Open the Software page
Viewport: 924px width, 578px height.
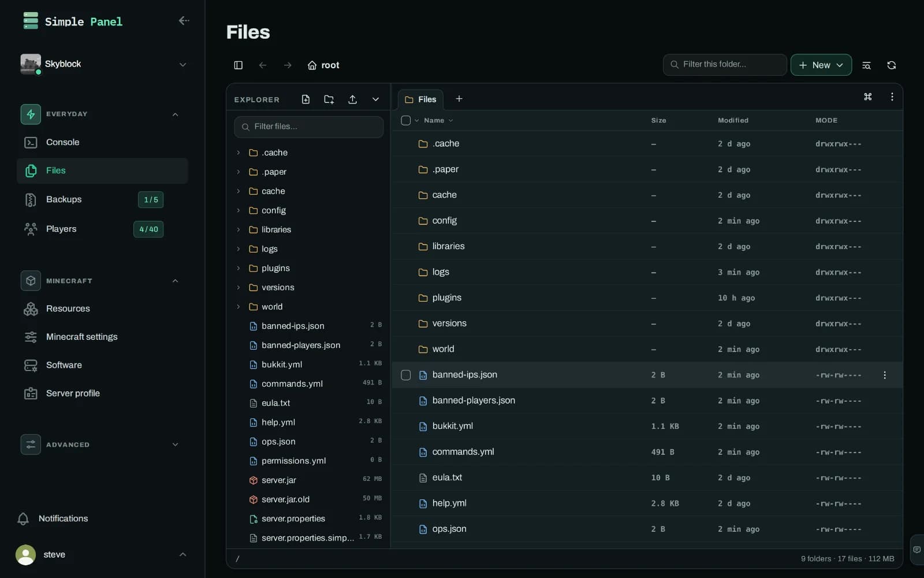click(102, 365)
